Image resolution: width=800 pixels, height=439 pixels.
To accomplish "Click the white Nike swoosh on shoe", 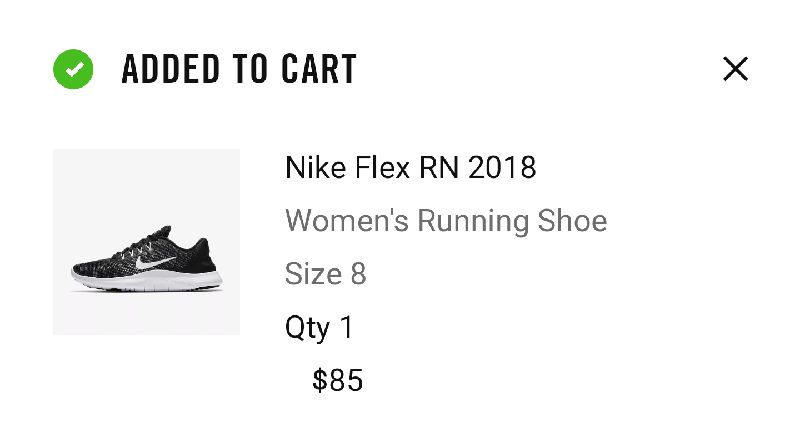I will click(157, 263).
